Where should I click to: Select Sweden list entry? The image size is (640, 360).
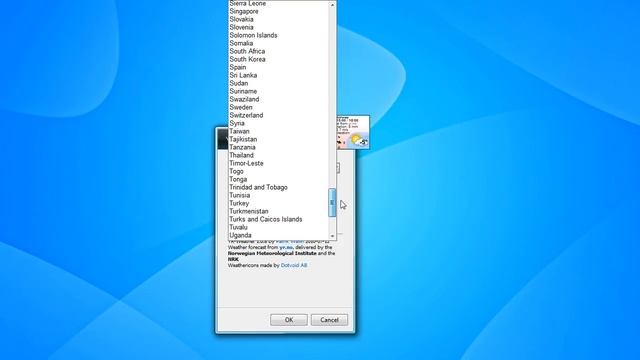(x=278, y=107)
